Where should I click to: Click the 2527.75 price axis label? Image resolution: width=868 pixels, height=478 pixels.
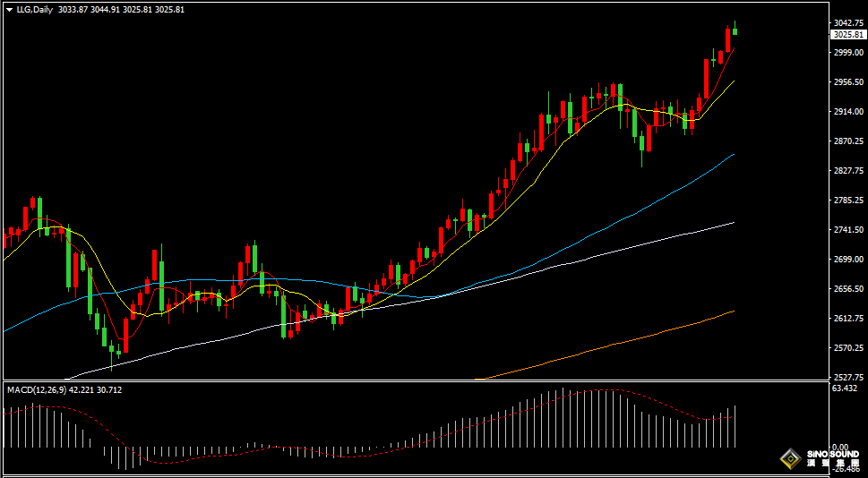click(x=847, y=378)
